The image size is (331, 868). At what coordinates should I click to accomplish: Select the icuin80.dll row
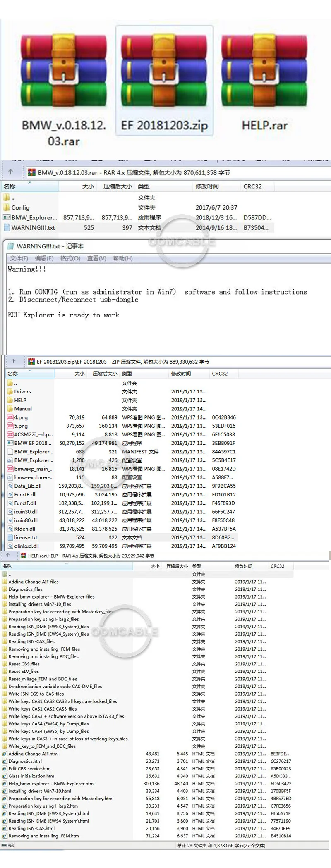click(x=122, y=520)
